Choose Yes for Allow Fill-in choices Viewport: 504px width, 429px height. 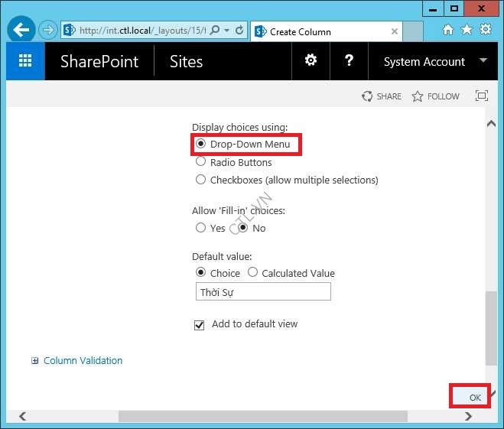click(x=201, y=228)
